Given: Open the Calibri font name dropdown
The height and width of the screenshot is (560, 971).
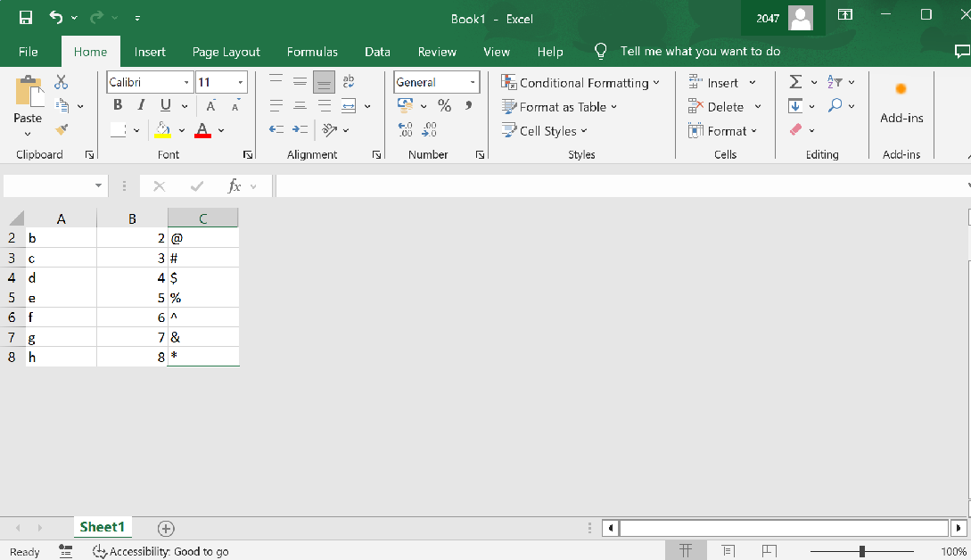Looking at the screenshot, I should click(x=187, y=83).
